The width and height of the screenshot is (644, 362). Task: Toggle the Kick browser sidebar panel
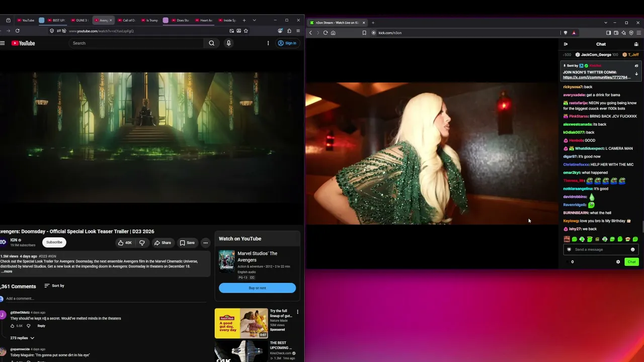[608, 33]
